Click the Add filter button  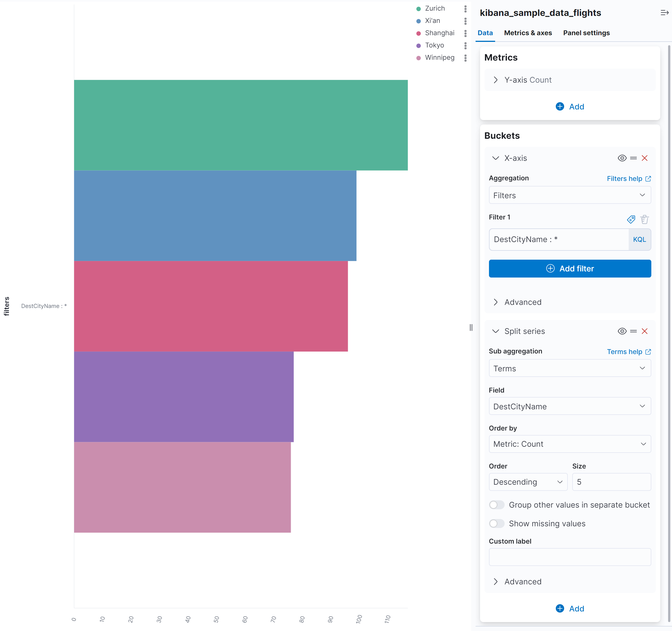569,269
